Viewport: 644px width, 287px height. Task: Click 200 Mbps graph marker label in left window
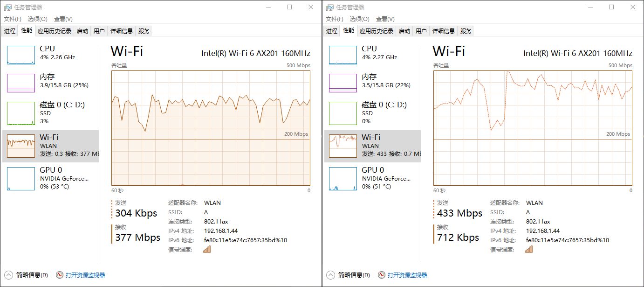(296, 134)
